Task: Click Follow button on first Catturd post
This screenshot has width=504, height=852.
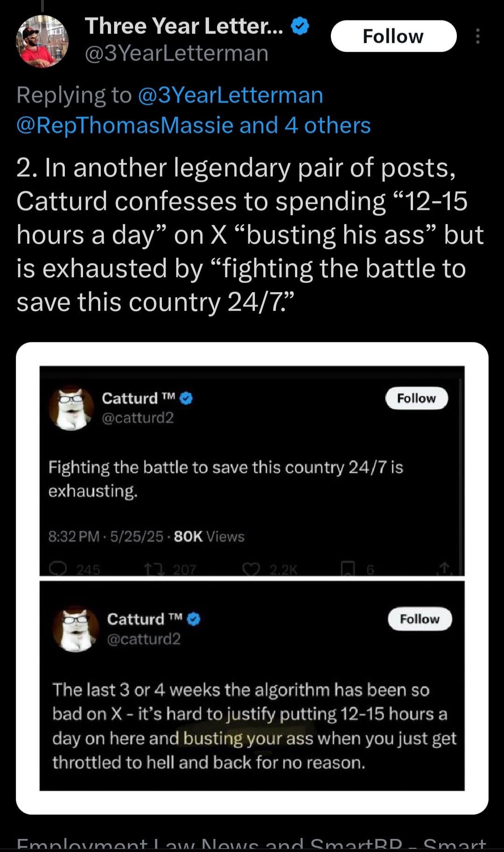Action: coord(416,398)
